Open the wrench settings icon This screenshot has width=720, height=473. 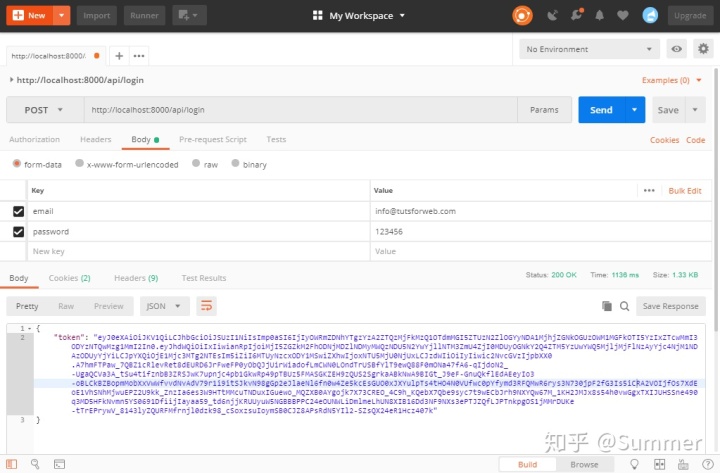576,15
